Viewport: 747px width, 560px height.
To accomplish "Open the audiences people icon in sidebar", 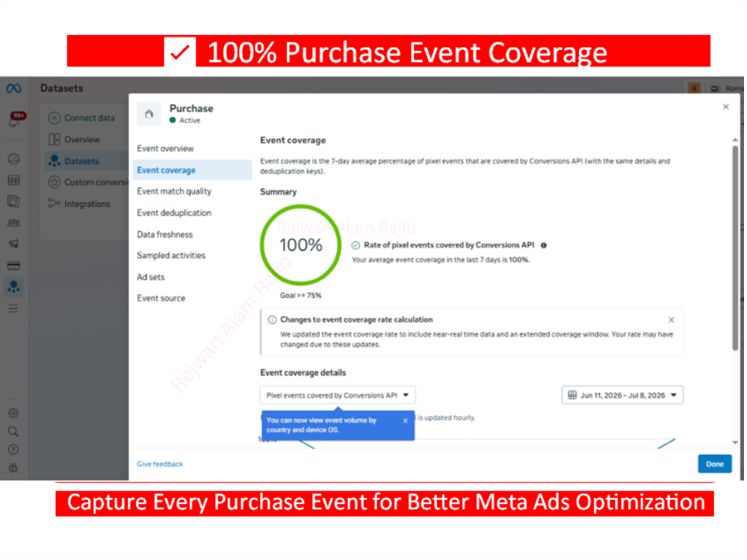I will point(13,223).
